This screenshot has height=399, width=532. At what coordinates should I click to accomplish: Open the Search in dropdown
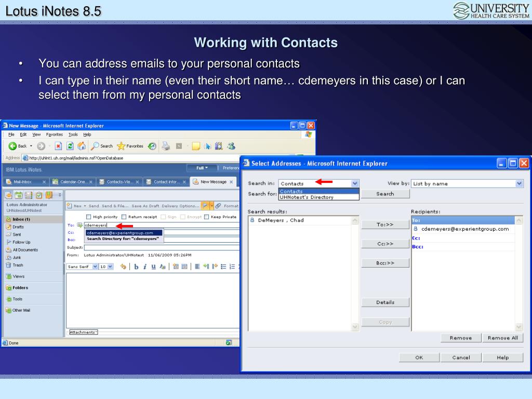pyautogui.click(x=354, y=183)
